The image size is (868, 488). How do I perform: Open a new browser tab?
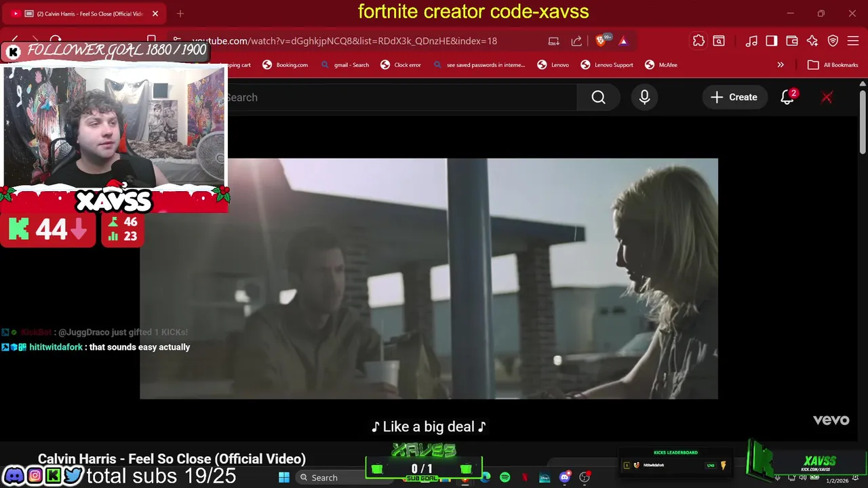pyautogui.click(x=180, y=14)
